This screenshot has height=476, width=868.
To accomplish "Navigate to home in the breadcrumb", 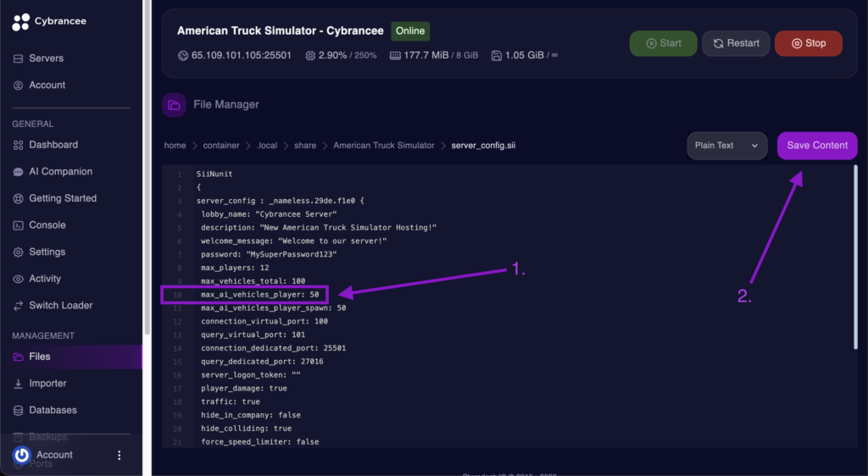I will tap(175, 146).
